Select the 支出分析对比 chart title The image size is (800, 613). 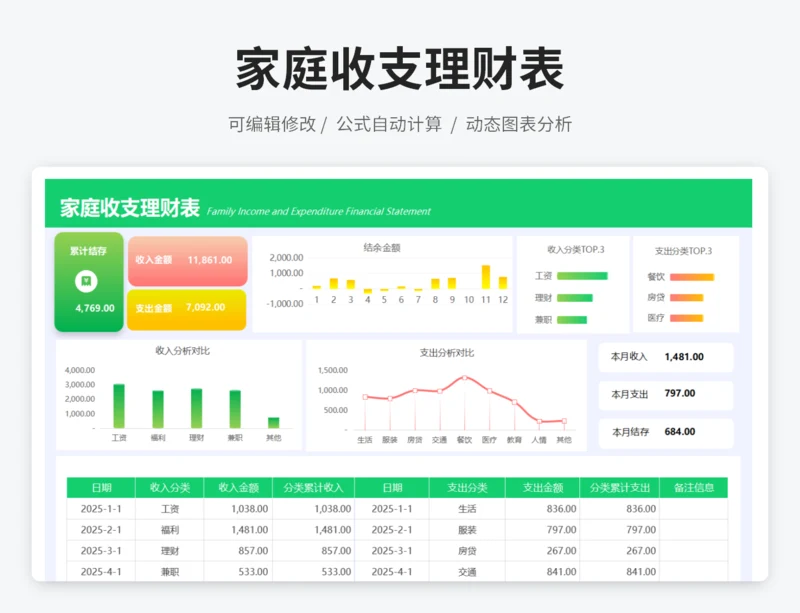pyautogui.click(x=446, y=353)
